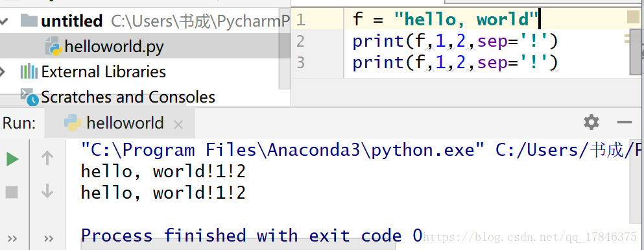644x250 pixels.
Task: Click the down arrow in Run toolbar
Action: [x=47, y=191]
